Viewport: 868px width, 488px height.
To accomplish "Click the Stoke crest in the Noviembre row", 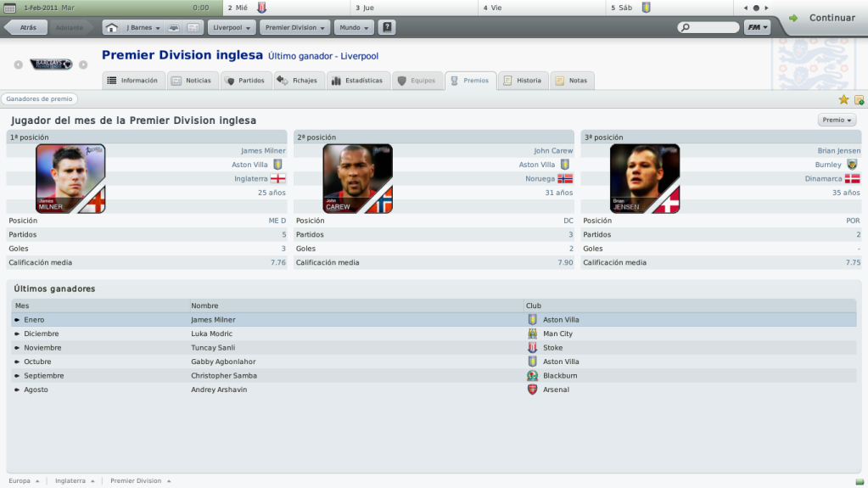I will click(532, 348).
